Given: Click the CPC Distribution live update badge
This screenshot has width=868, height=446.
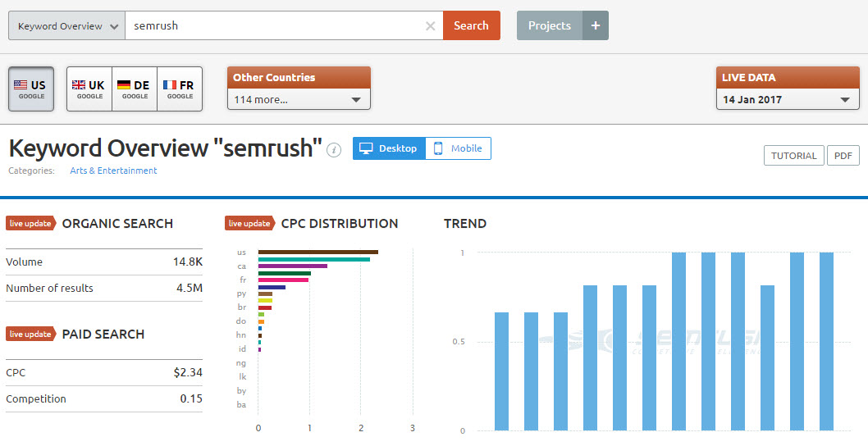Looking at the screenshot, I should pos(249,224).
